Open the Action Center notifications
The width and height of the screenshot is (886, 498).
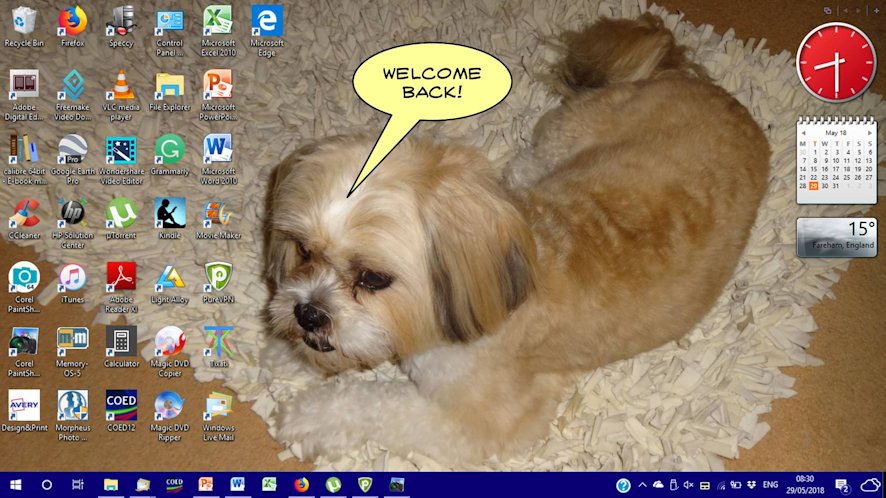[x=842, y=485]
